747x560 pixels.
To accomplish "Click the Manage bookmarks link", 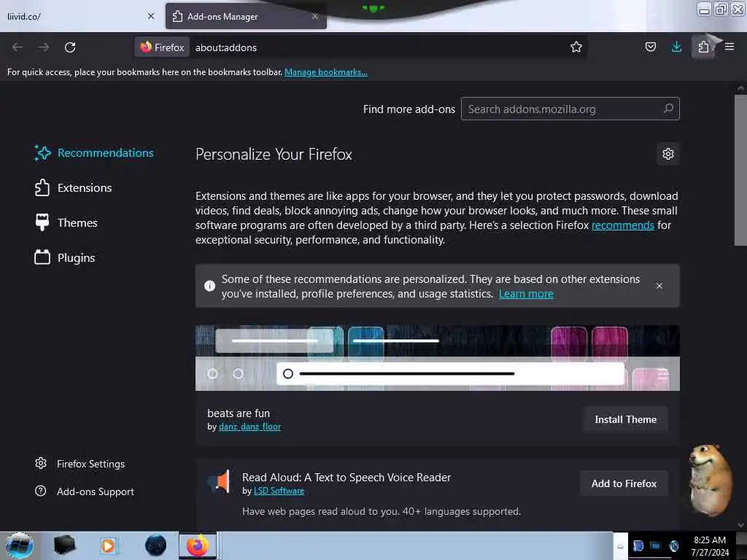I will pyautogui.click(x=326, y=72).
